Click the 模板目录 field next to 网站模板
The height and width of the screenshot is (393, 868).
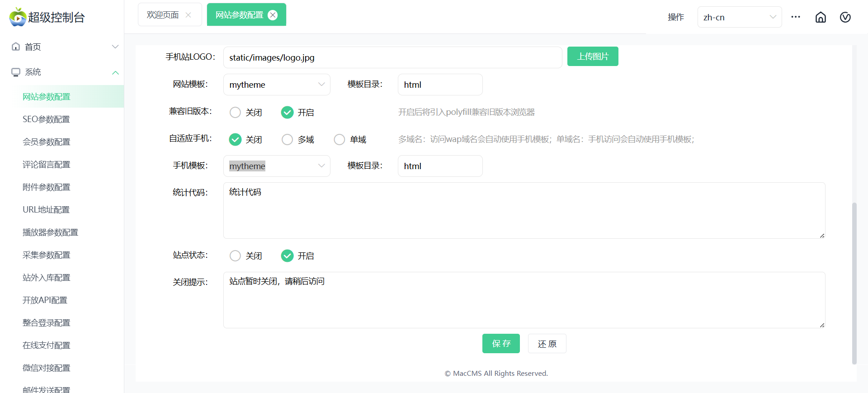tap(440, 85)
